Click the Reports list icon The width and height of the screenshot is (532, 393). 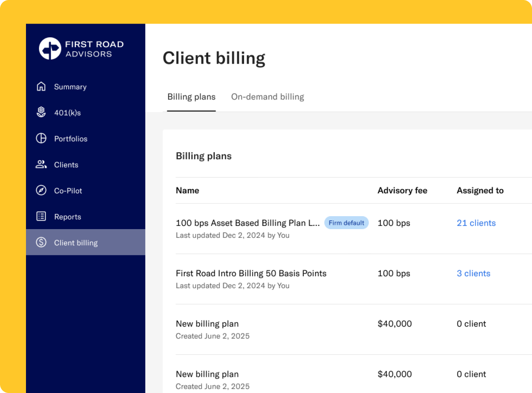point(41,216)
